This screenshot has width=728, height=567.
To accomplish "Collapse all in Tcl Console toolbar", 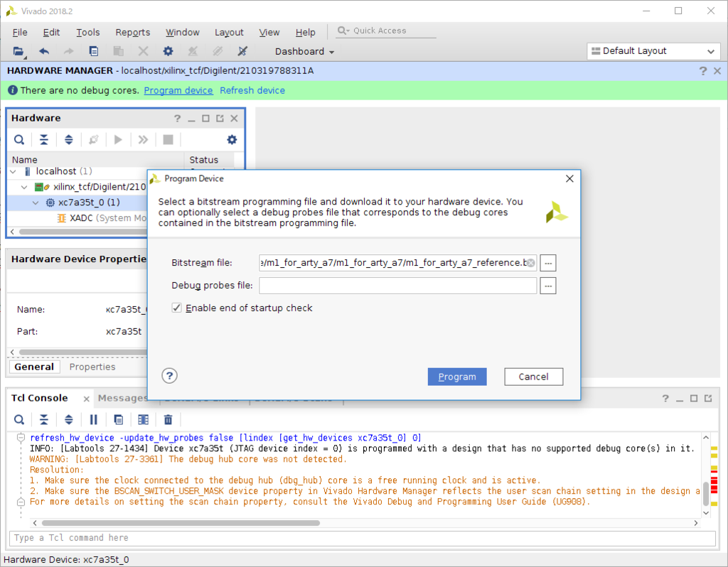I will click(x=43, y=420).
